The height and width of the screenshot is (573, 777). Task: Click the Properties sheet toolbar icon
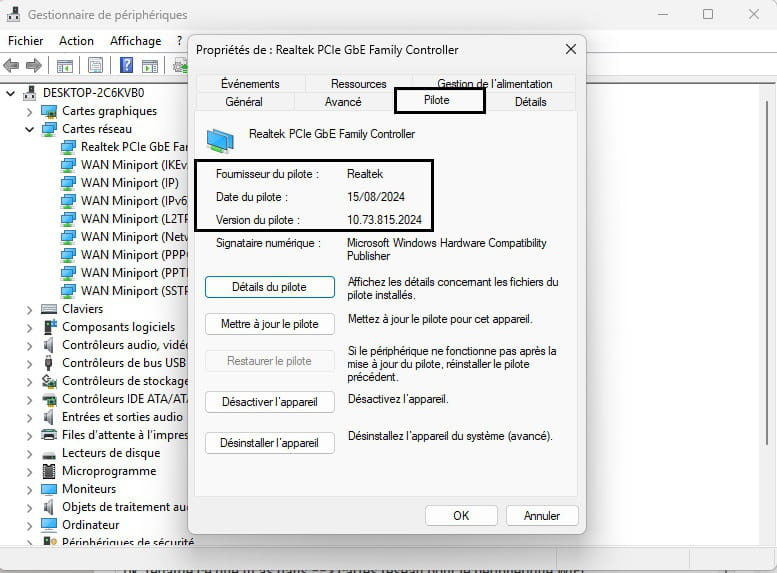coord(95,65)
